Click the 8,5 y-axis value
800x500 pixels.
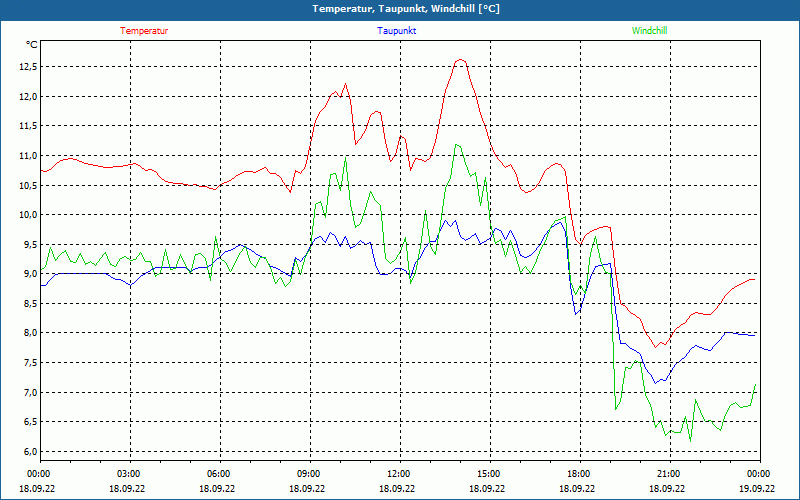click(31, 304)
